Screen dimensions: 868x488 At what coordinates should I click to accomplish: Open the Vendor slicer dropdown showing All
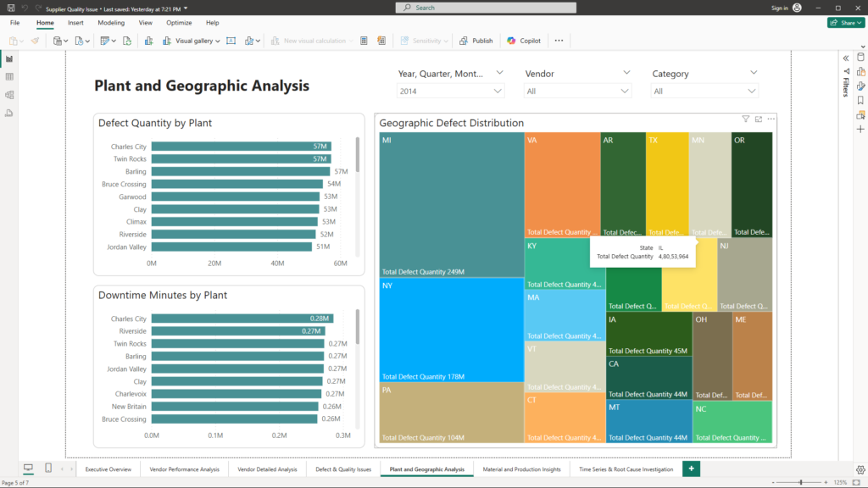click(x=578, y=91)
